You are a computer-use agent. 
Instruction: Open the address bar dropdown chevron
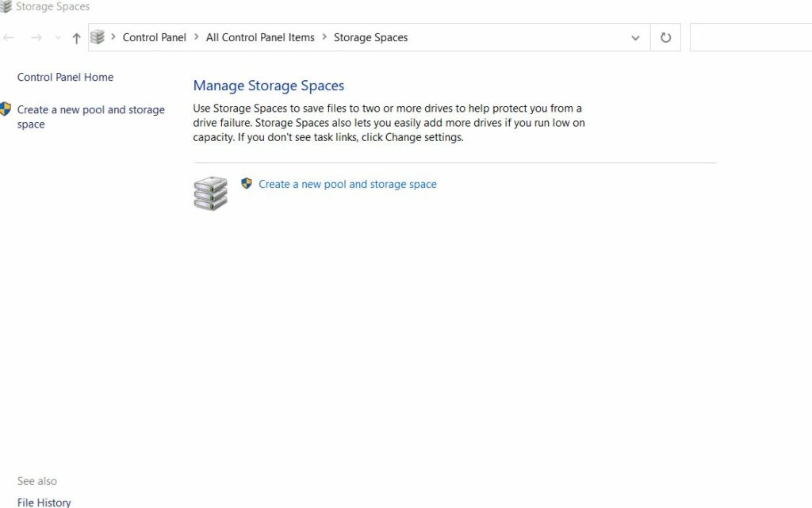[634, 37]
